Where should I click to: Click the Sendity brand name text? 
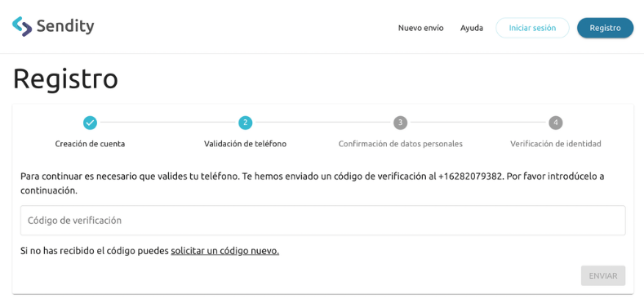pos(65,27)
